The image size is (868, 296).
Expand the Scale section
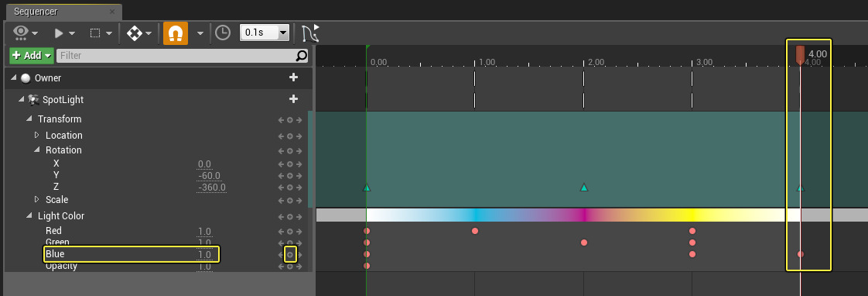(x=37, y=200)
